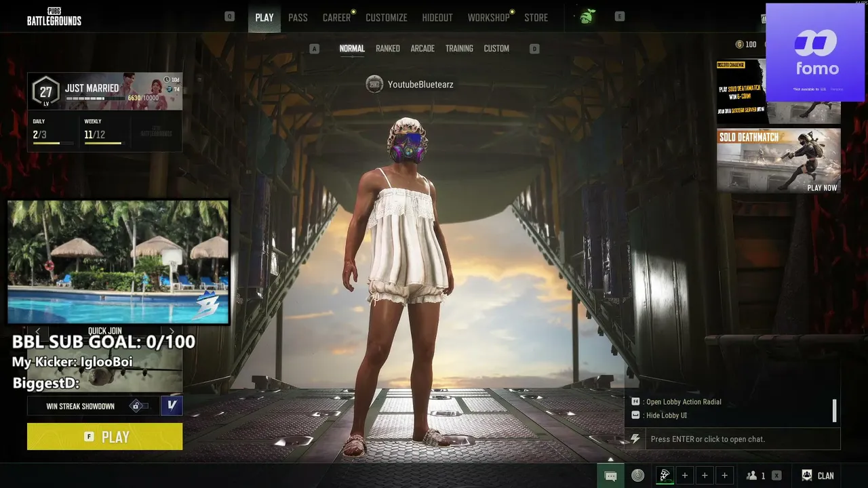Click the G-Coin currency icon

click(739, 45)
